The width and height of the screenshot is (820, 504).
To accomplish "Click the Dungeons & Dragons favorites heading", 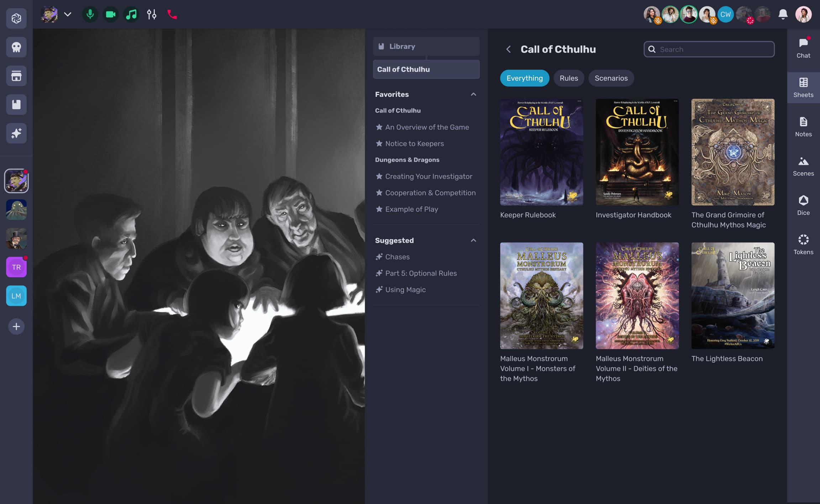I will [x=407, y=160].
